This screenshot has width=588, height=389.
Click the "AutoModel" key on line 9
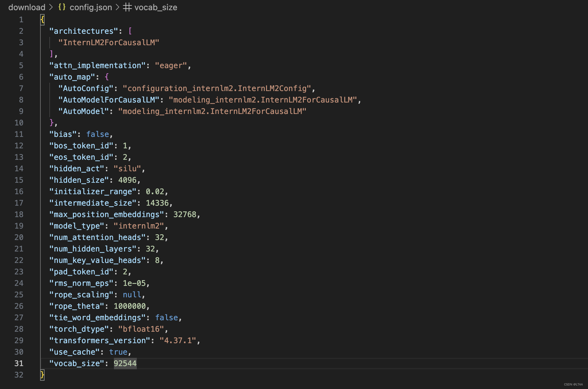[x=84, y=111]
